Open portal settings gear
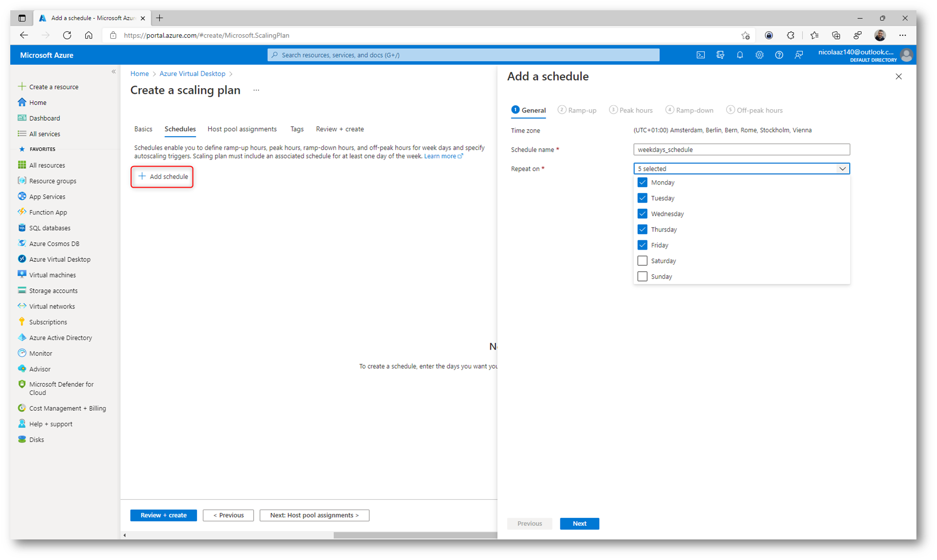Screen dimensions: 937x560 point(759,55)
